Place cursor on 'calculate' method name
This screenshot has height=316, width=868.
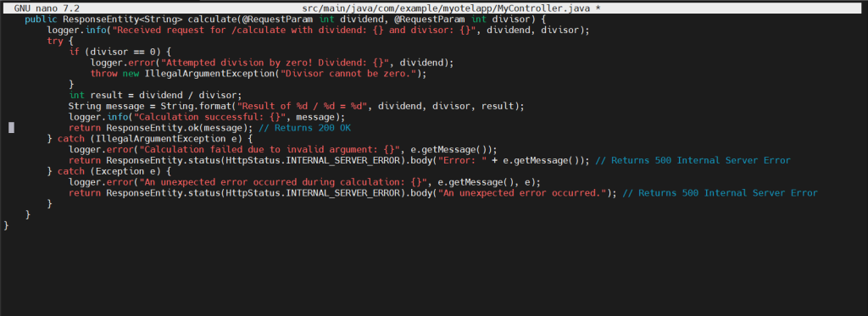pos(212,19)
